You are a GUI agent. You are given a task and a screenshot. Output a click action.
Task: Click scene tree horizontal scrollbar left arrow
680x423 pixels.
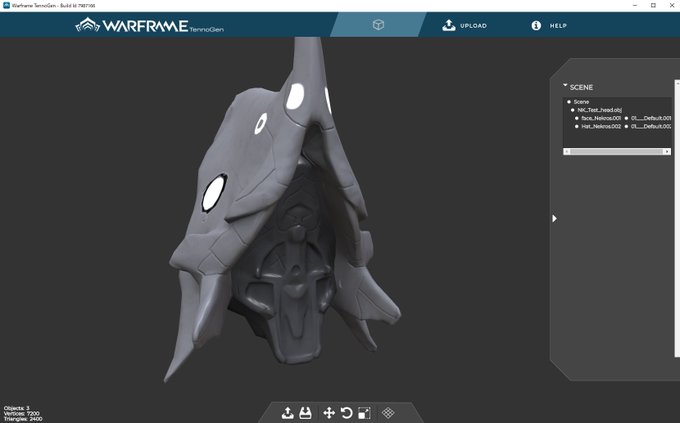566,151
